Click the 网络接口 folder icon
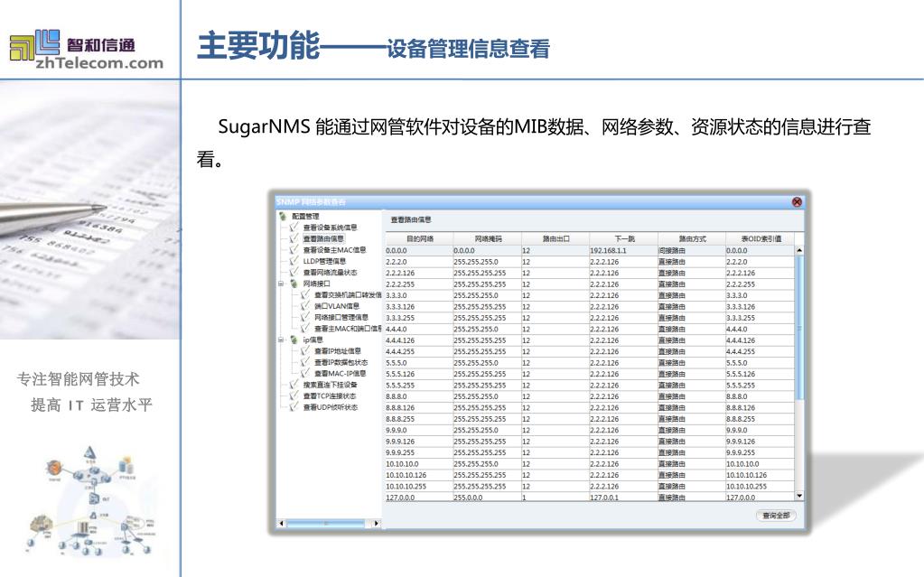This screenshot has width=924, height=577. click(294, 284)
